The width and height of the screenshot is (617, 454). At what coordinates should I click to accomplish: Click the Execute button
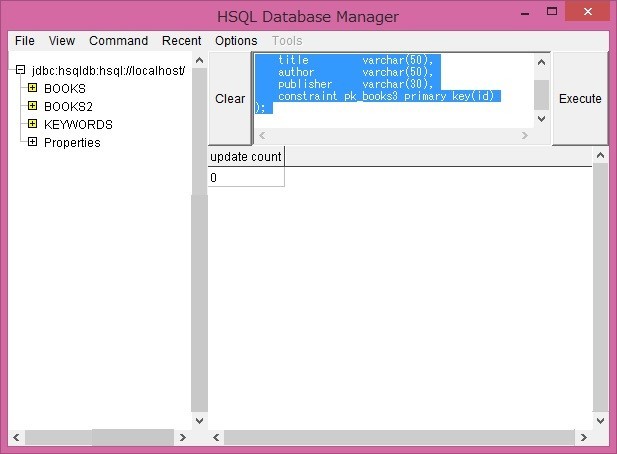click(580, 98)
